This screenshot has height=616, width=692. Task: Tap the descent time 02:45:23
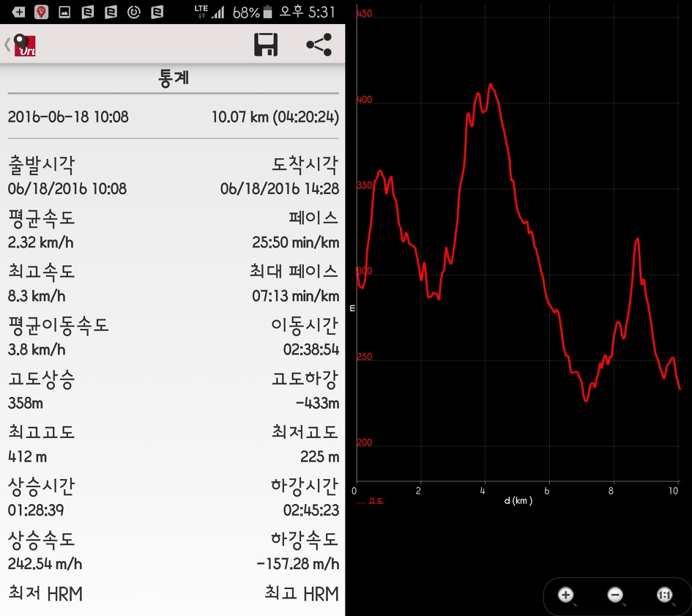click(311, 511)
